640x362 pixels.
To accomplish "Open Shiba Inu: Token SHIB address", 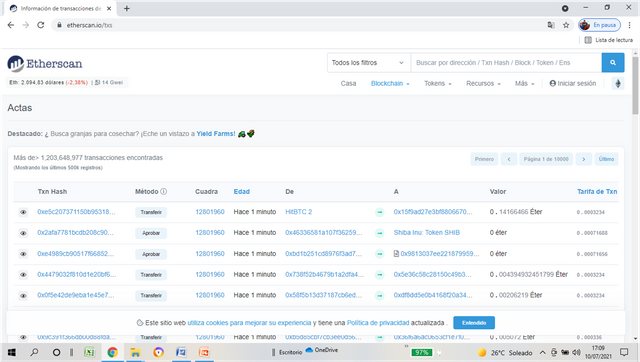I will click(x=427, y=233).
